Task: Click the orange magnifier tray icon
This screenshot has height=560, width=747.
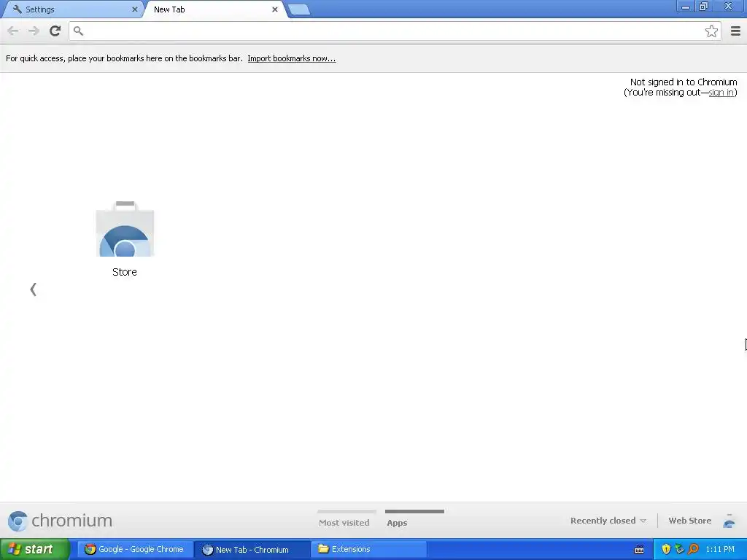Action: [693, 549]
